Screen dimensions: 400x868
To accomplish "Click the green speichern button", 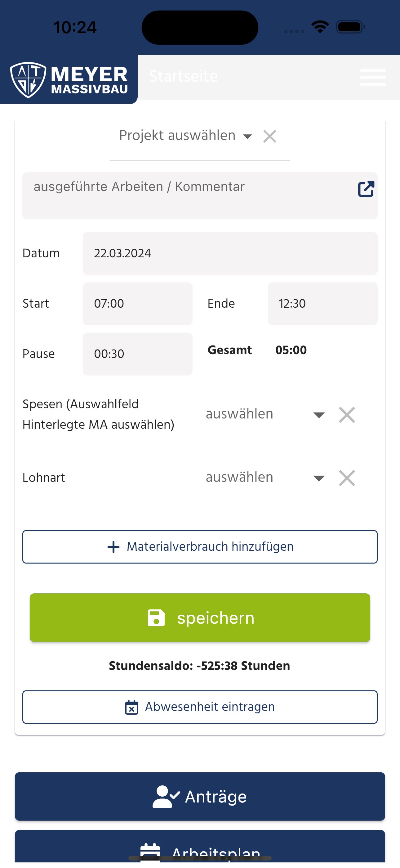I will pos(200,618).
